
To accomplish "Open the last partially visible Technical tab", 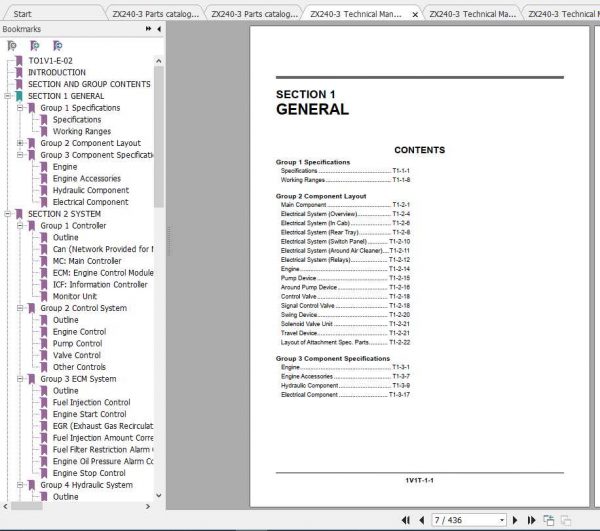I will [x=562, y=14].
